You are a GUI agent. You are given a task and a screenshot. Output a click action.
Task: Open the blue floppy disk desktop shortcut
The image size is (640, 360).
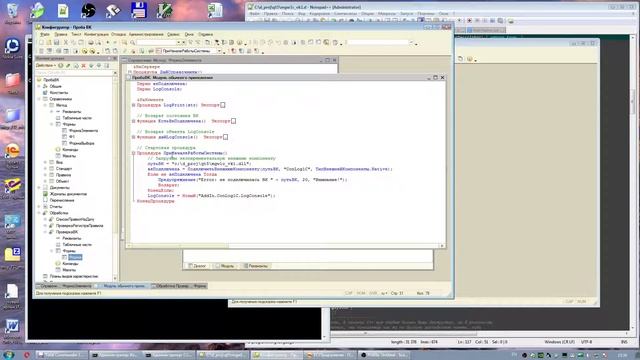click(139, 10)
